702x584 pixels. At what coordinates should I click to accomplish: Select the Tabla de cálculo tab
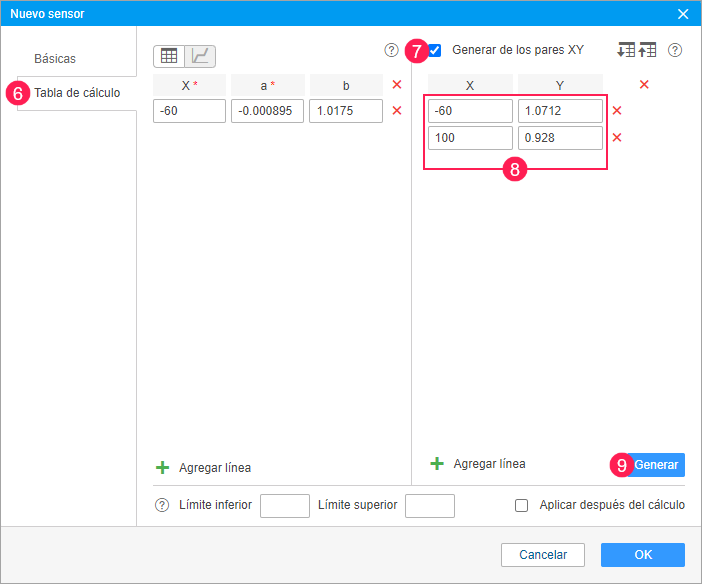77,93
